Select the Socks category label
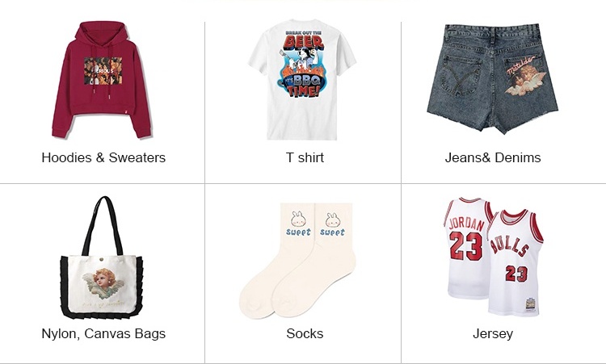This screenshot has width=606, height=364. click(x=305, y=333)
